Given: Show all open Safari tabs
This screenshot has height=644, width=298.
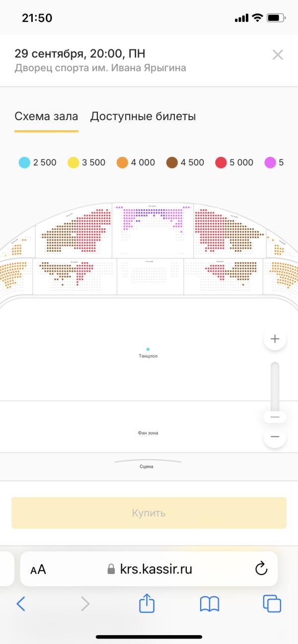Looking at the screenshot, I should click(272, 604).
